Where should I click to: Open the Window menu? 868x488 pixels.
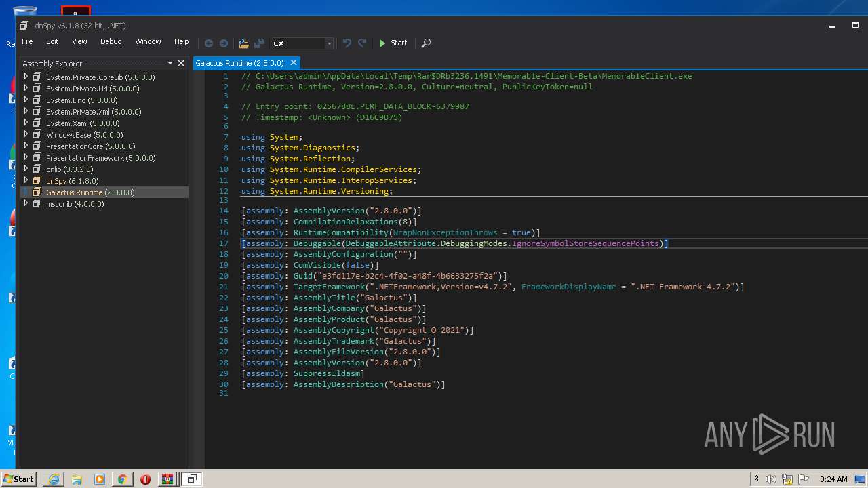[x=148, y=41]
